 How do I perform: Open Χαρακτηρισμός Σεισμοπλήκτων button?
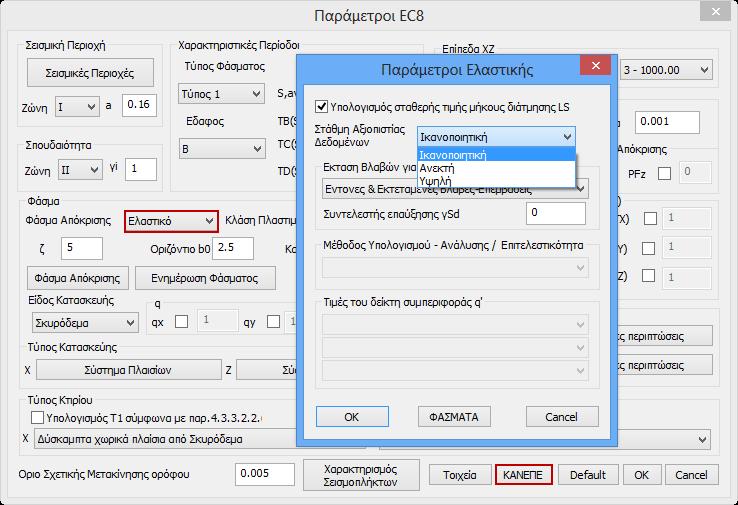[x=361, y=475]
